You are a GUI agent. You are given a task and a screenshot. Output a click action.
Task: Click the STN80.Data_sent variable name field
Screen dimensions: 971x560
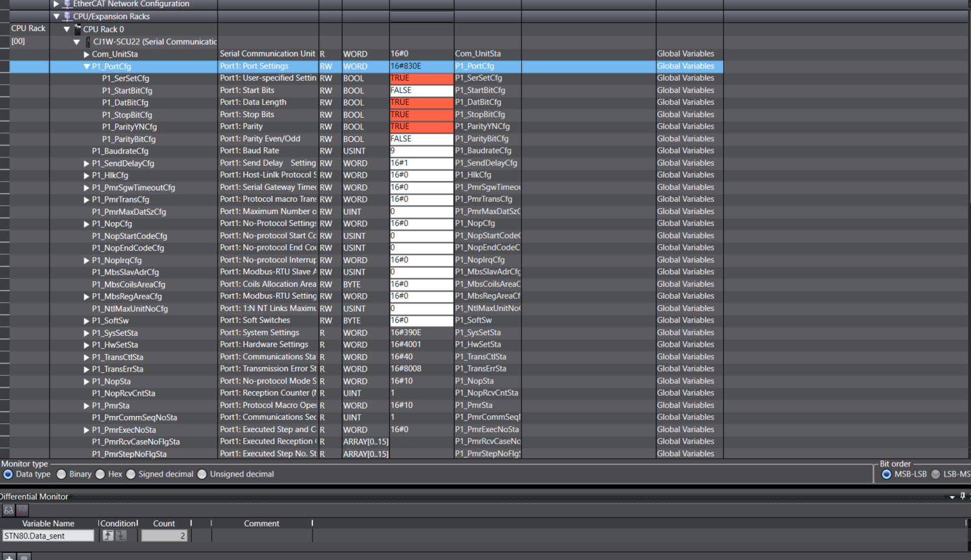[x=48, y=536]
